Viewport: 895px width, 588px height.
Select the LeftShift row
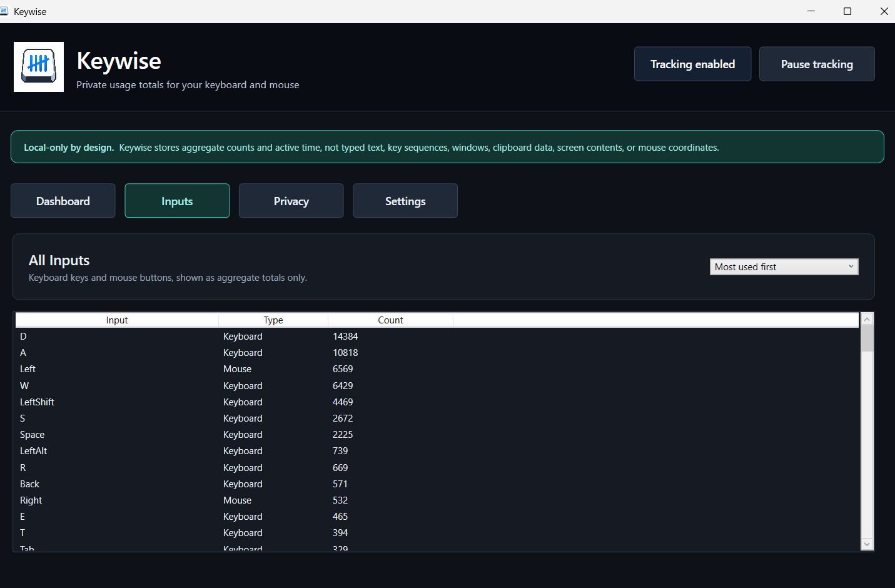click(x=437, y=402)
